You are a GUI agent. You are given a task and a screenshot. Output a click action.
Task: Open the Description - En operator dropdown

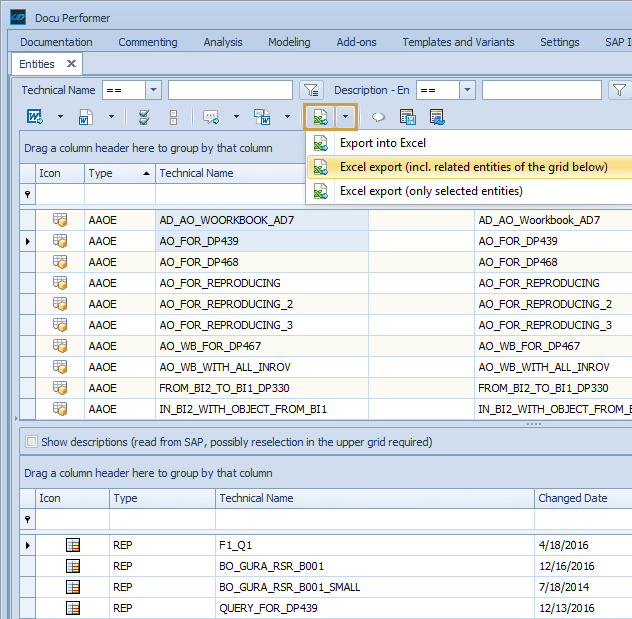(x=466, y=90)
